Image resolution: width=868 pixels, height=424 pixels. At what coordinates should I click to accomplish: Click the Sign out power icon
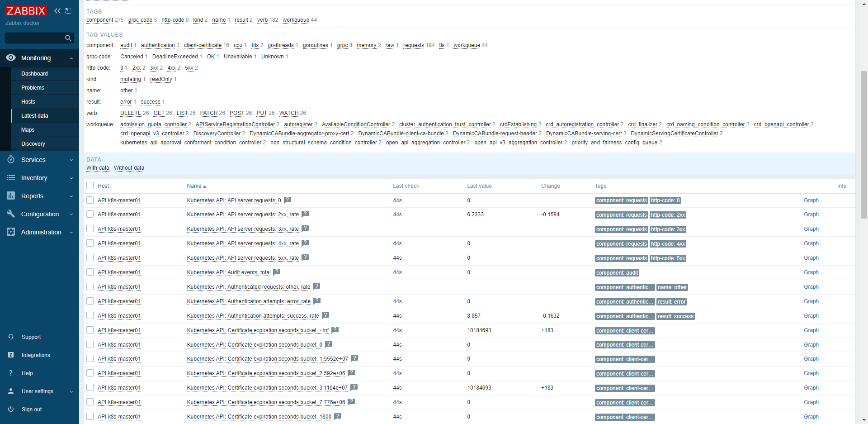pos(11,409)
